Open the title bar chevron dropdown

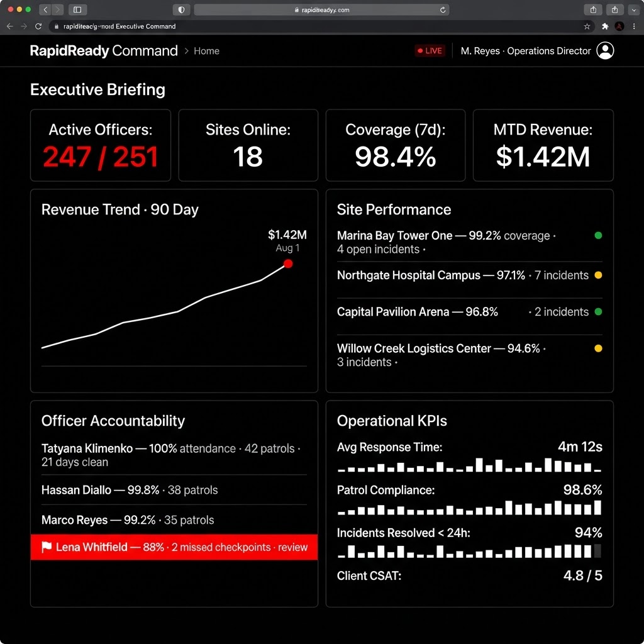[634, 9]
